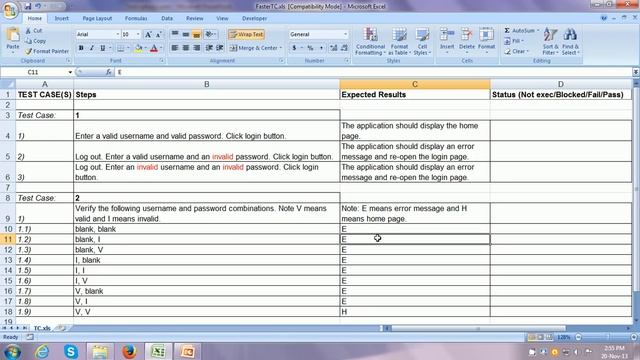This screenshot has height=360, width=640.
Task: Switch to the Formulas tab
Action: pos(136,18)
